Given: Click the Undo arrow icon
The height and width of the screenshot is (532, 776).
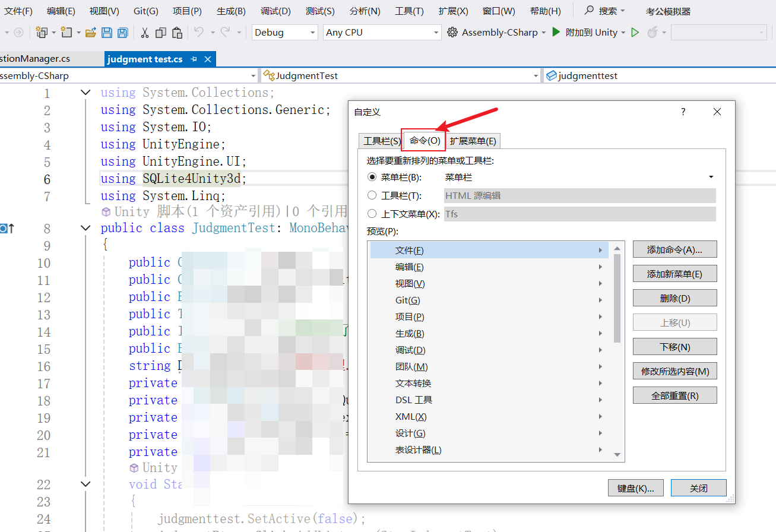Looking at the screenshot, I should [198, 33].
